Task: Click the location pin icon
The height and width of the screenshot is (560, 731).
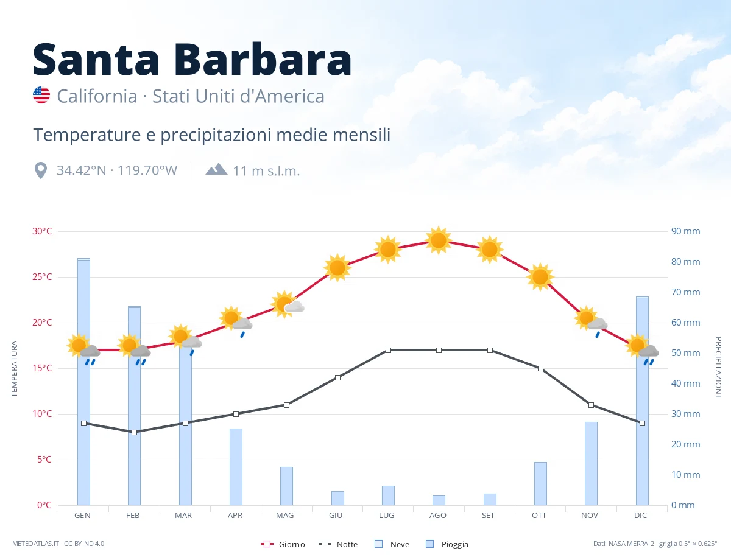Action: (x=41, y=170)
